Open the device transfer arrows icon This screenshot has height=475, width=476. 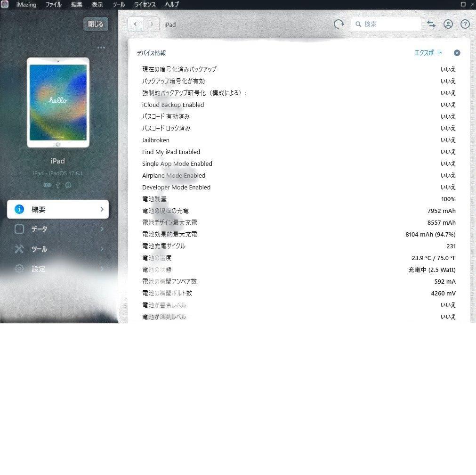click(431, 24)
